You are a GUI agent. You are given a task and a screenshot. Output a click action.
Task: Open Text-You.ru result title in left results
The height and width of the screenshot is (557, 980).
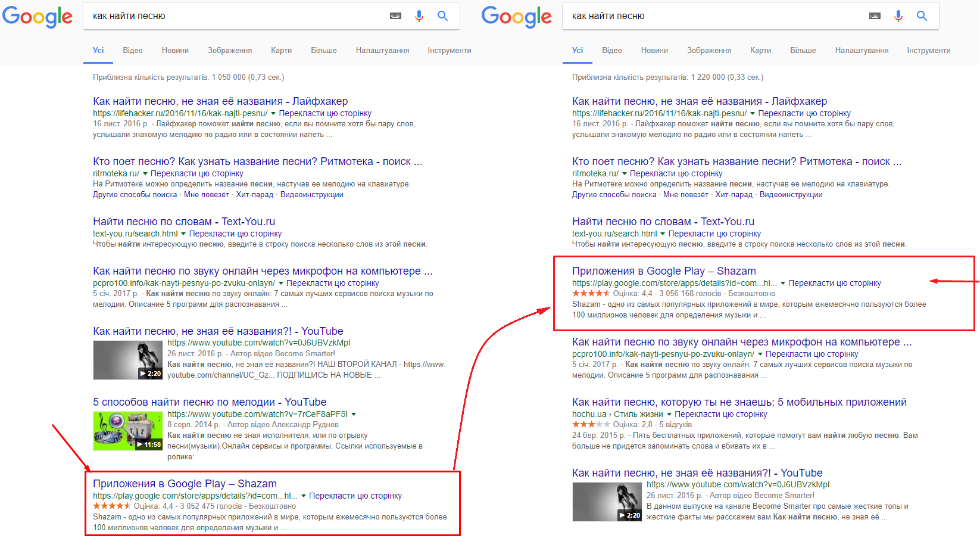pos(184,222)
